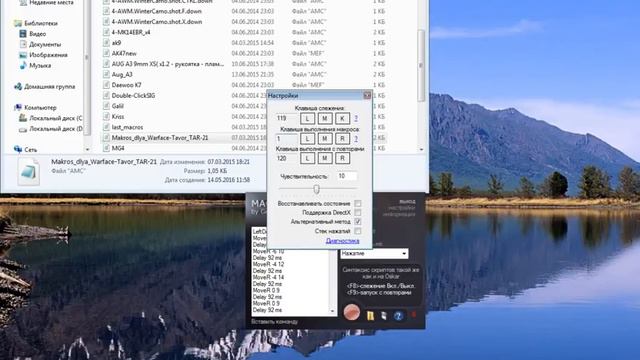Click file icon of Daewoo K7
The height and width of the screenshot is (360, 640).
(106, 85)
